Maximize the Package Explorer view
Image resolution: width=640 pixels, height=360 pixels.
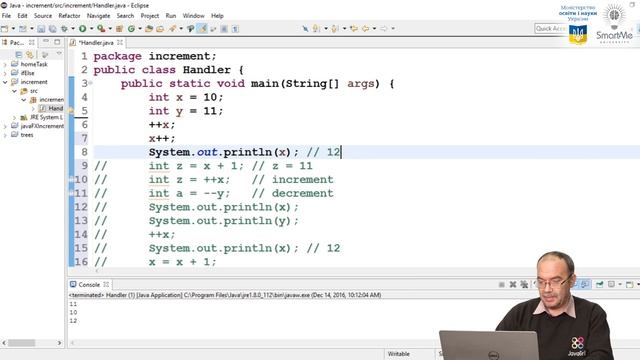(57, 42)
